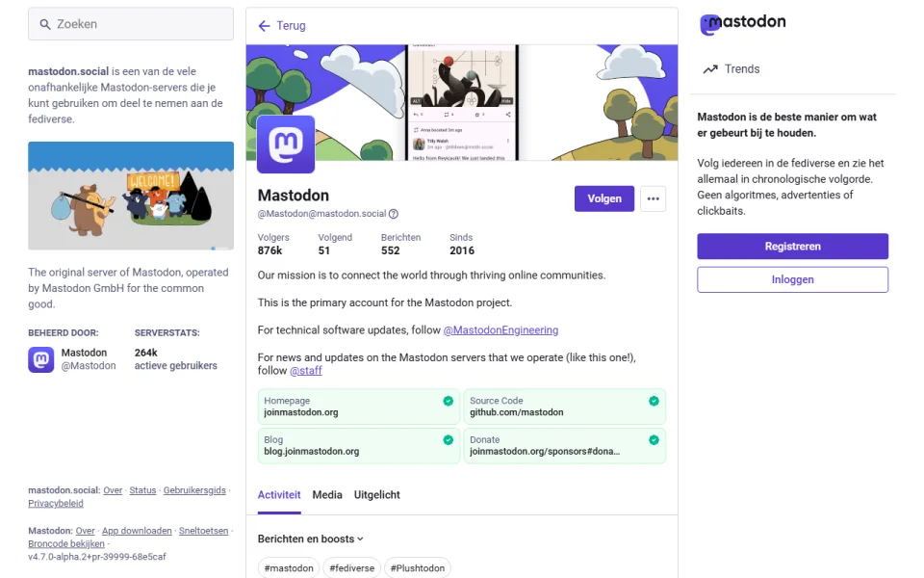Image resolution: width=924 pixels, height=578 pixels.
Task: Expand Berichten en boosts filter
Action: 311,539
